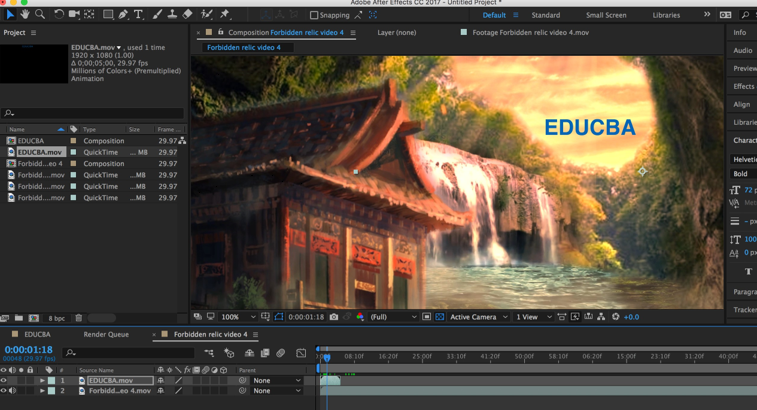
Task: Click the Toggle Transparency Grid icon
Action: [x=439, y=317]
